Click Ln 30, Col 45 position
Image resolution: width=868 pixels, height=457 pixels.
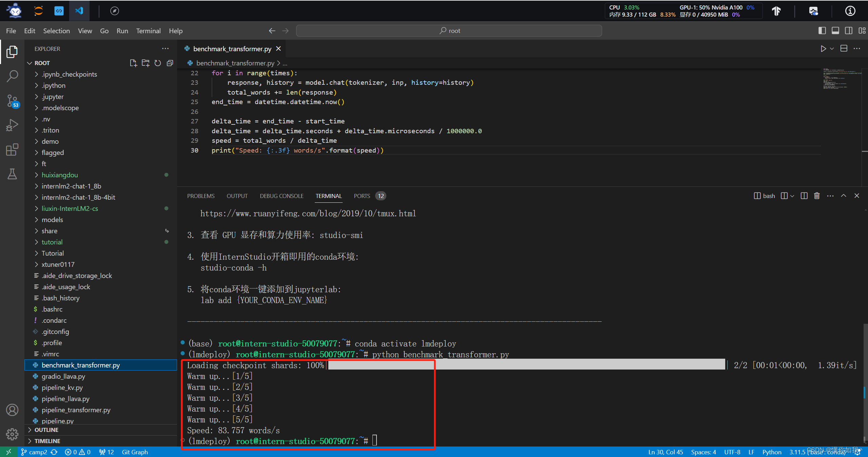pyautogui.click(x=666, y=452)
